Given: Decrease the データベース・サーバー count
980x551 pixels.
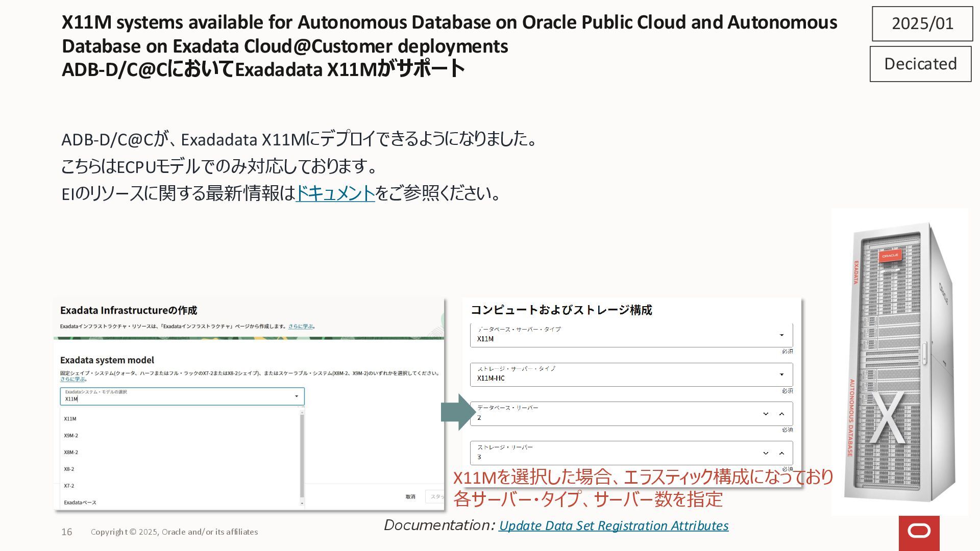Looking at the screenshot, I should click(x=766, y=414).
